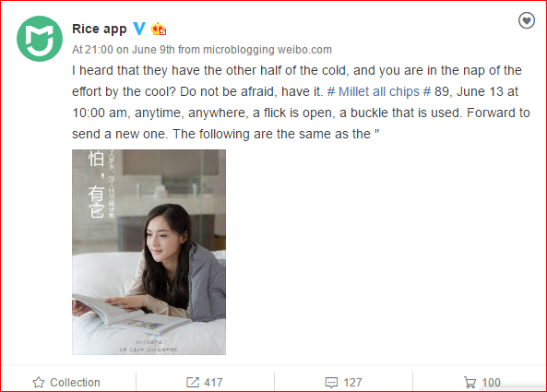
Task: Open the # Millet all chips # hashtag
Action: (379, 91)
